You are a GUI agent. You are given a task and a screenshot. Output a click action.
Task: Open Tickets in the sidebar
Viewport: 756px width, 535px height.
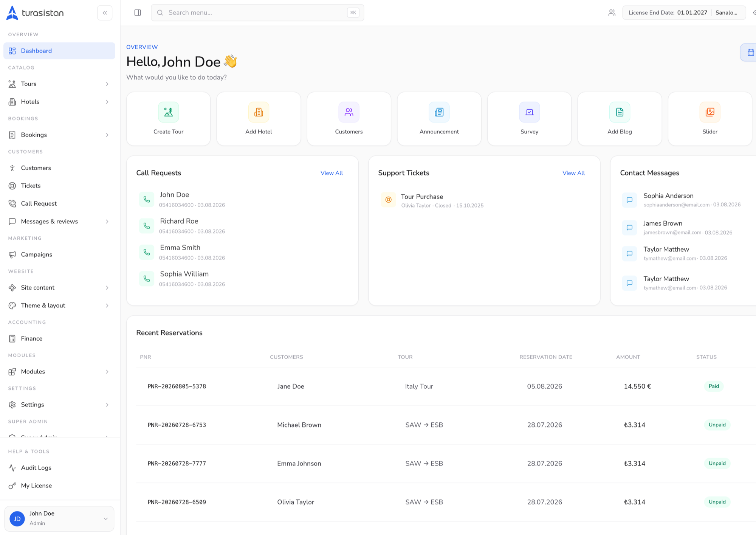(59, 186)
